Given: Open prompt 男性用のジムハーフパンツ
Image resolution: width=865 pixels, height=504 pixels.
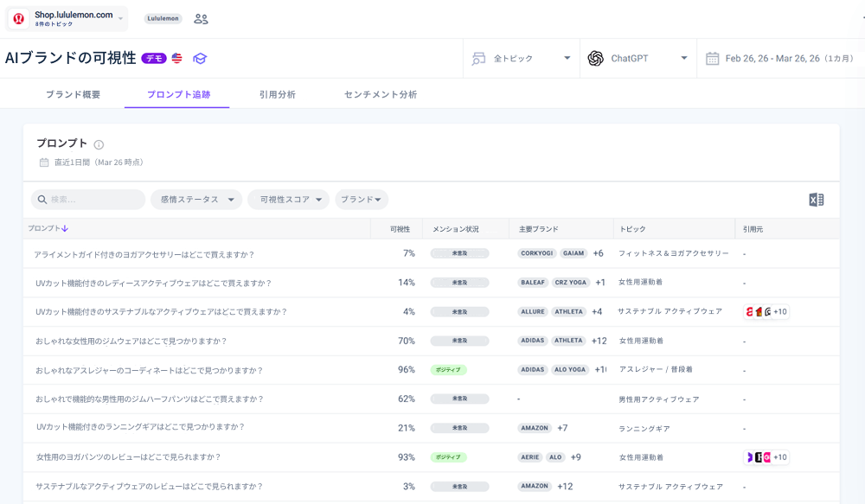Looking at the screenshot, I should 150,399.
